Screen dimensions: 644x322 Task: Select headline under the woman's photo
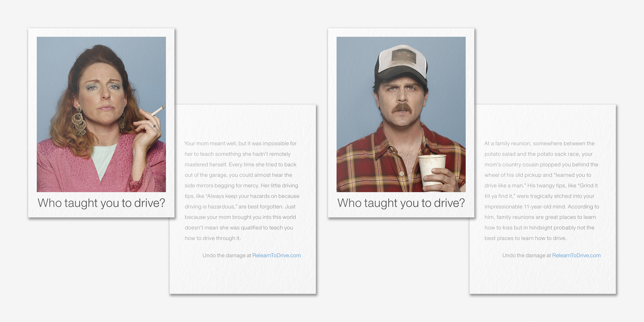tap(101, 203)
